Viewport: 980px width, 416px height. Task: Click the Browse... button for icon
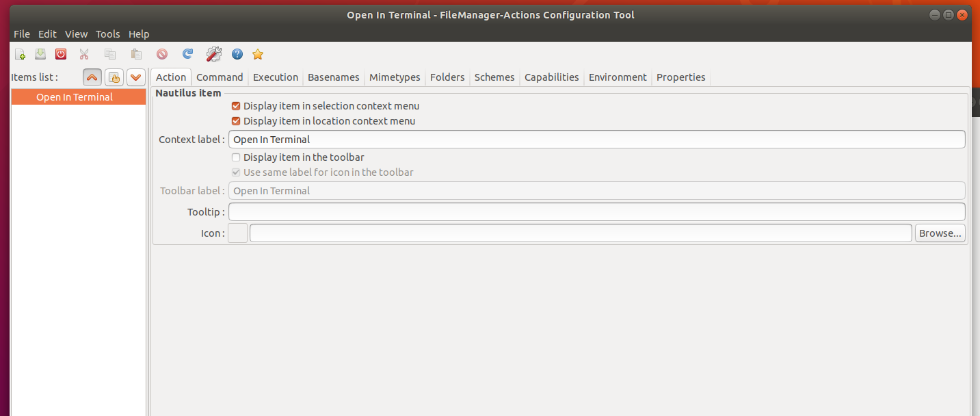(940, 233)
